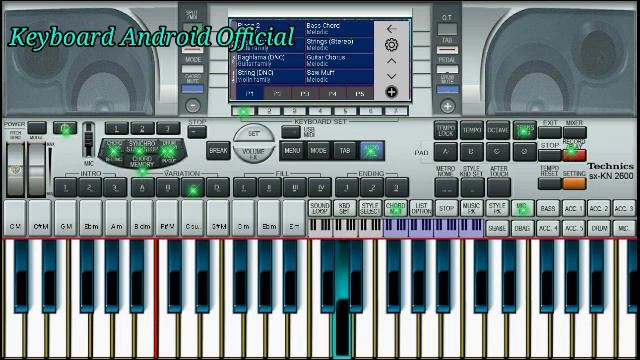Click the PITCH BEND wheel
Viewport: 640px width, 360px height.
[x=16, y=169]
